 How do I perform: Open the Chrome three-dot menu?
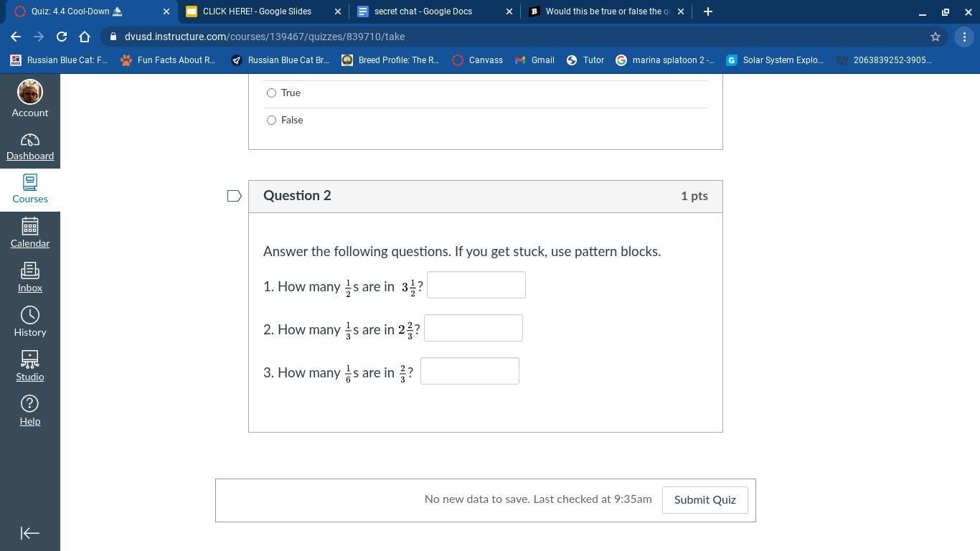pyautogui.click(x=963, y=37)
